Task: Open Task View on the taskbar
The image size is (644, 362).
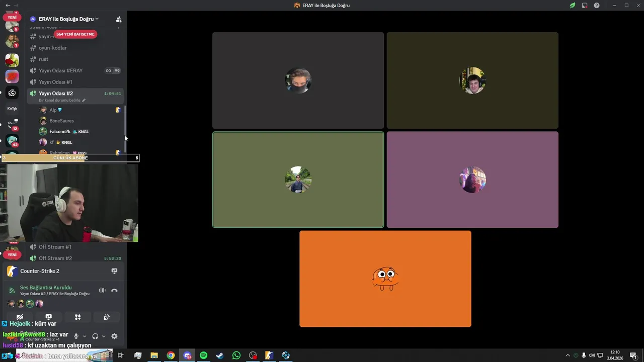Action: coord(121,355)
